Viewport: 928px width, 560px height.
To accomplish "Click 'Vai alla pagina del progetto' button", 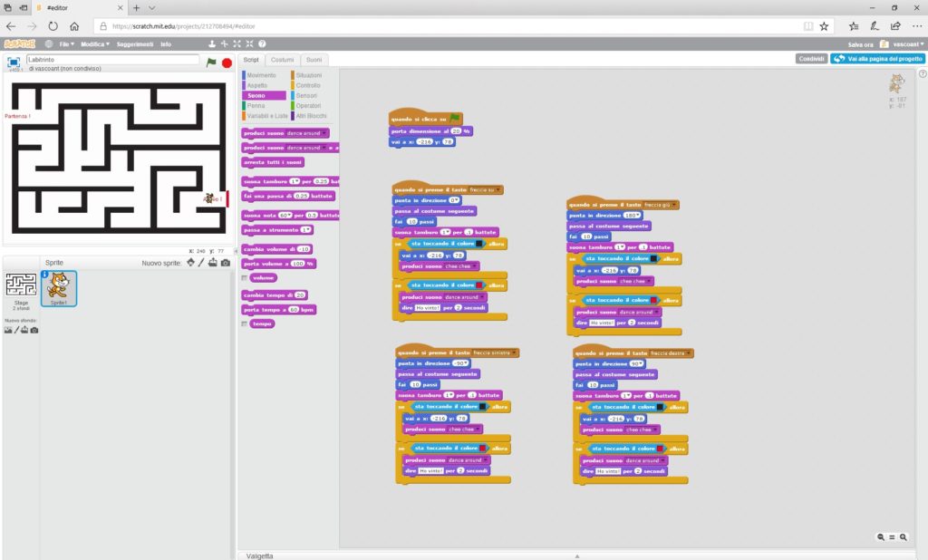I will 877,59.
